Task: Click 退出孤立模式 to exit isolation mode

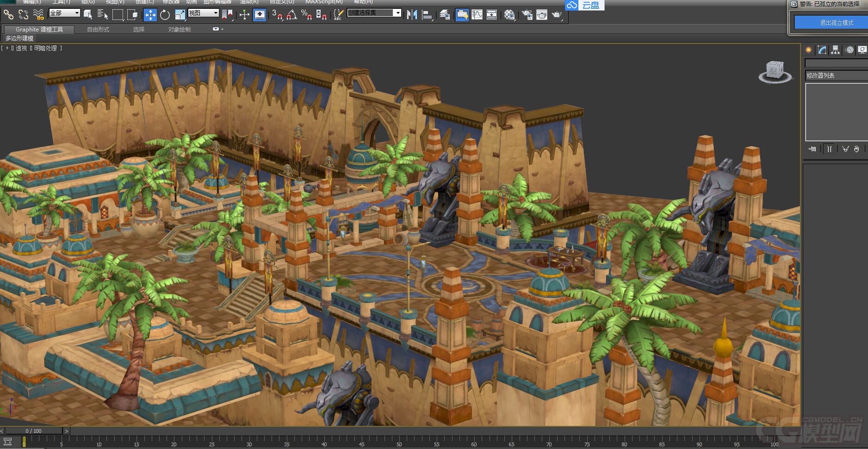Action: (831, 22)
